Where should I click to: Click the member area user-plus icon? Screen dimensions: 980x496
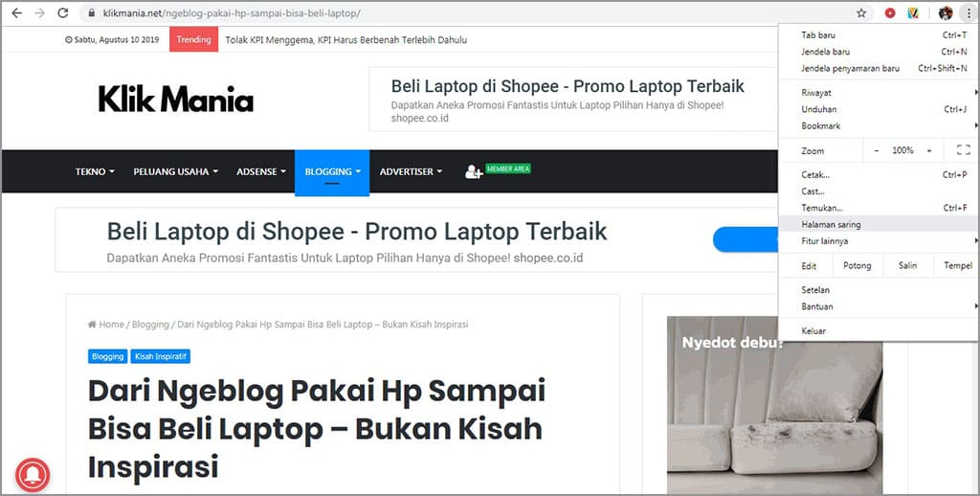[473, 171]
